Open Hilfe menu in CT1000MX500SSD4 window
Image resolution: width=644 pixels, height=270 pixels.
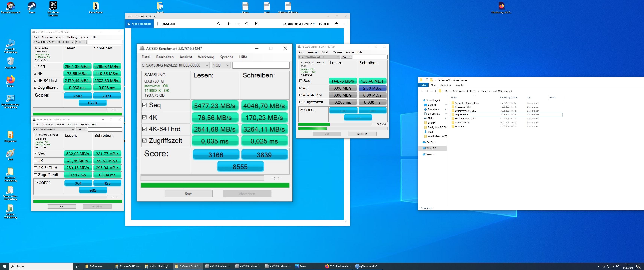(x=95, y=124)
